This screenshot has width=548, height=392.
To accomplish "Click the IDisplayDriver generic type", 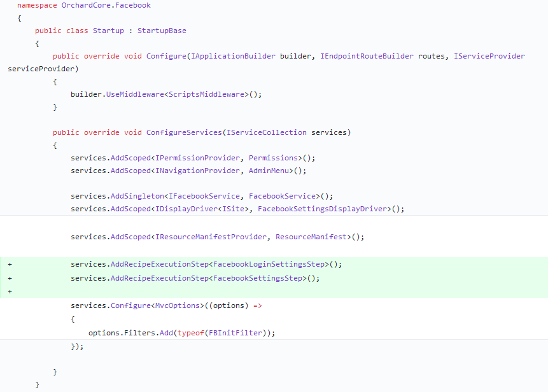I will 186,209.
